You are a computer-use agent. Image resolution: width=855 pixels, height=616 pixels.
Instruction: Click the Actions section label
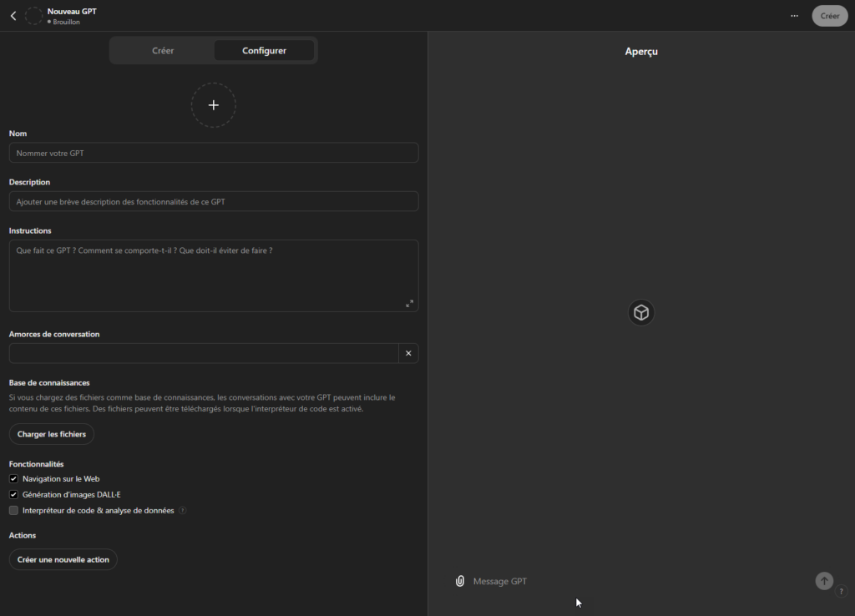pyautogui.click(x=23, y=535)
